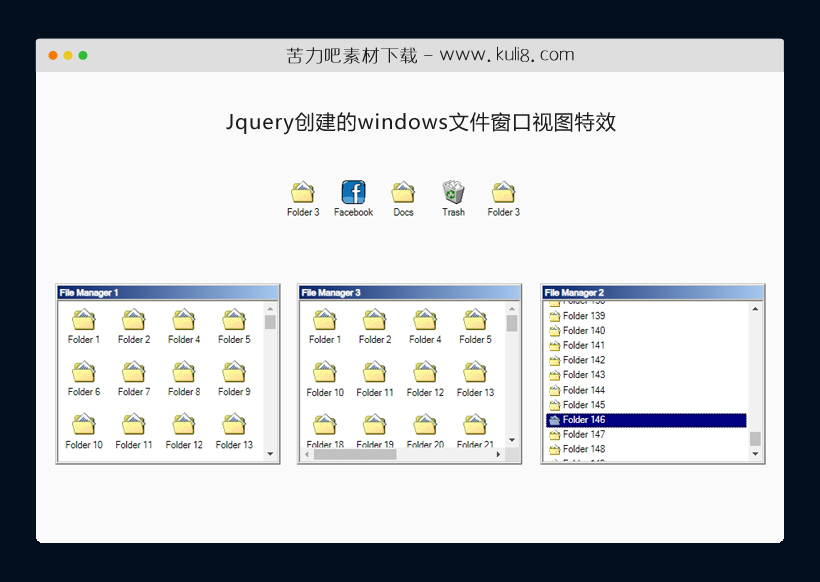Image resolution: width=820 pixels, height=582 pixels.
Task: Open Folder 7 in File Manager 1
Action: pos(133,372)
